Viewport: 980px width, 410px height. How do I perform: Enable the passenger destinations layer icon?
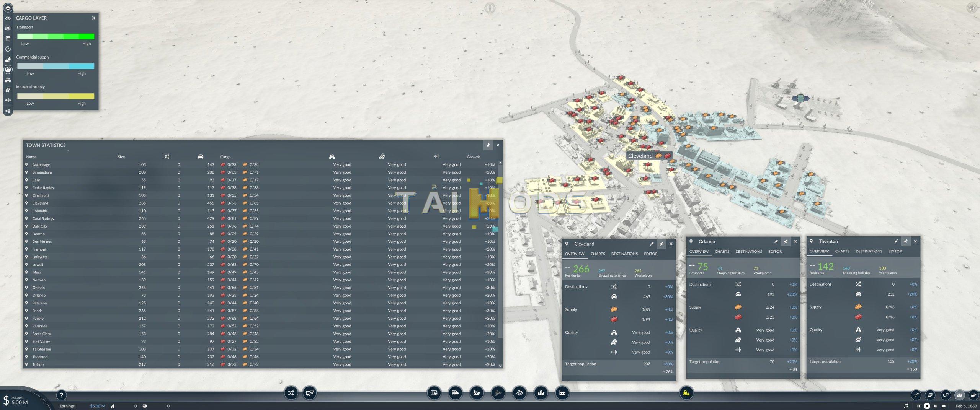click(x=8, y=59)
